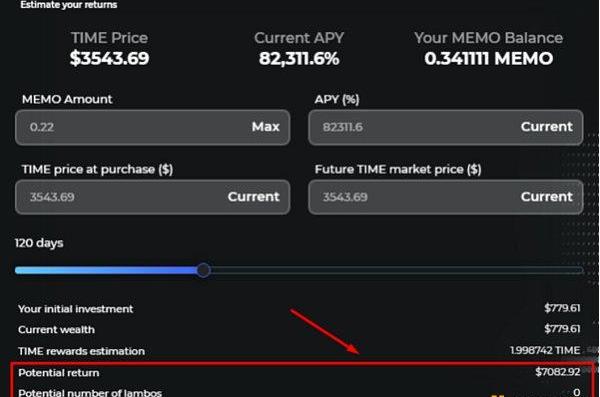
Task: Click the Estimate your returns heading
Action: click(69, 5)
